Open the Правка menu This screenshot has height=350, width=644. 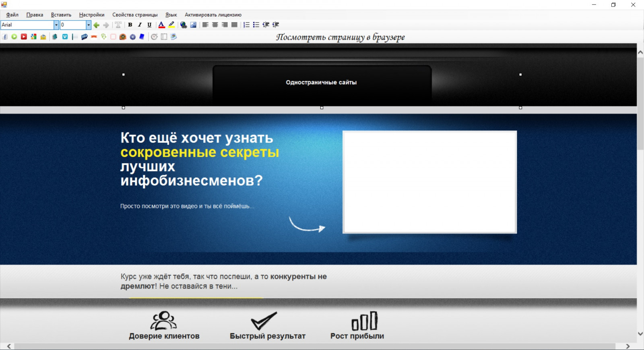tap(35, 15)
